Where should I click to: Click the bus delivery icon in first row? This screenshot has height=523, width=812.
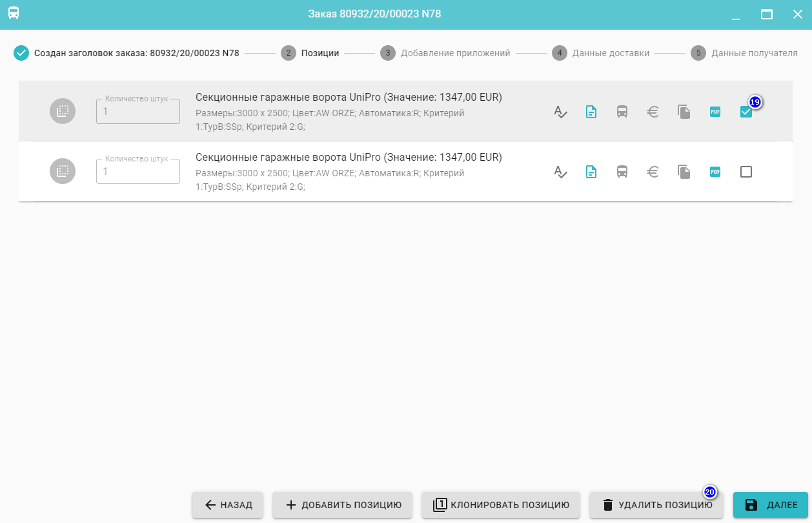pyautogui.click(x=622, y=112)
